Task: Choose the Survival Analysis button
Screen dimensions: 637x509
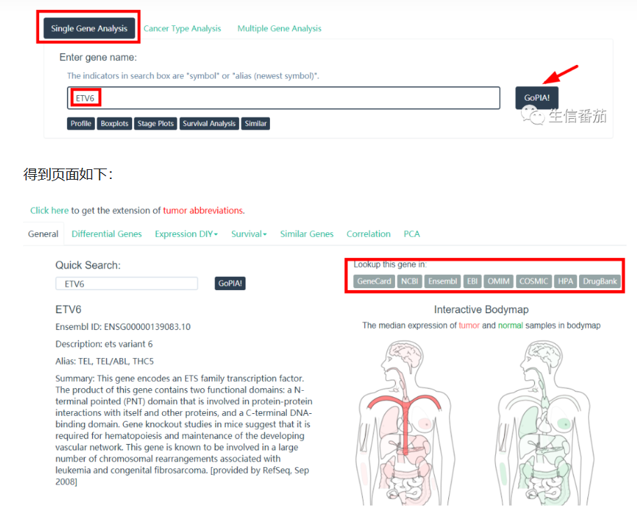Action: click(209, 124)
